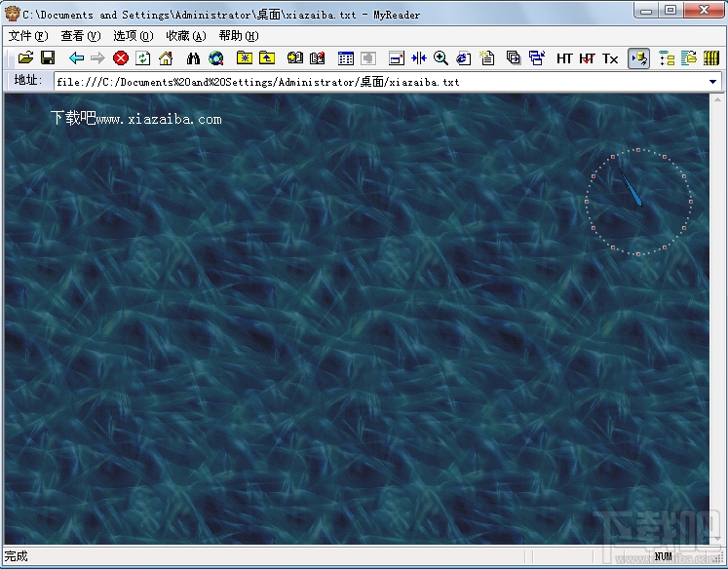The width and height of the screenshot is (728, 569).
Task: Click inside the address URL field
Action: 380,82
